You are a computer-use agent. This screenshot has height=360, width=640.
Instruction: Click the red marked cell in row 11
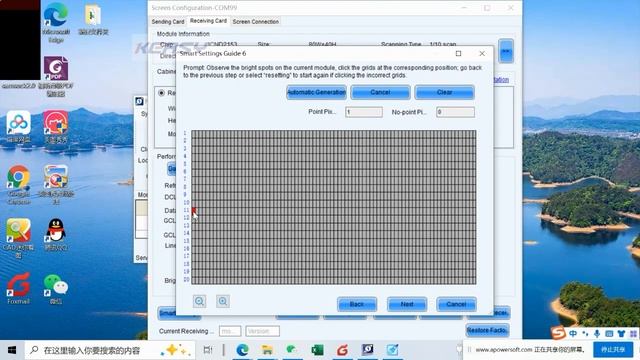[194, 210]
